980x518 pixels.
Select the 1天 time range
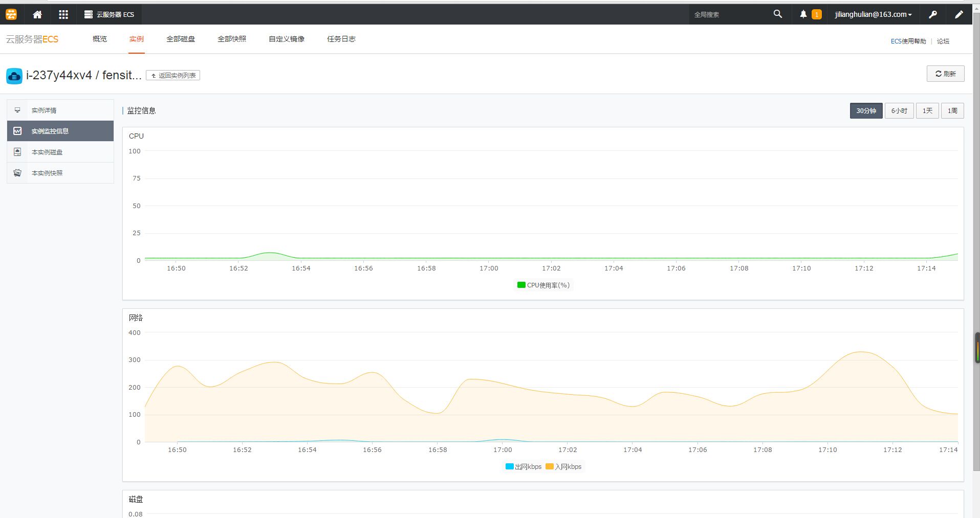click(x=927, y=110)
